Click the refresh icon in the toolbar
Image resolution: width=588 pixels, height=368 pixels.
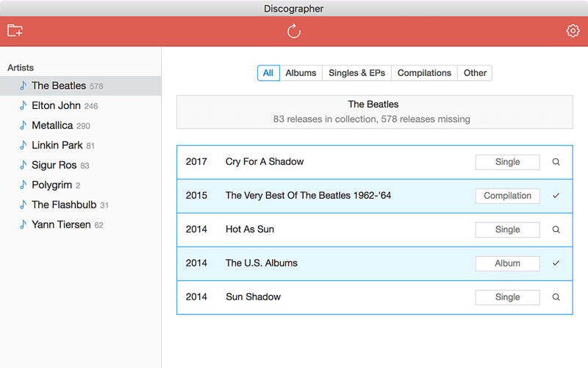(x=293, y=31)
